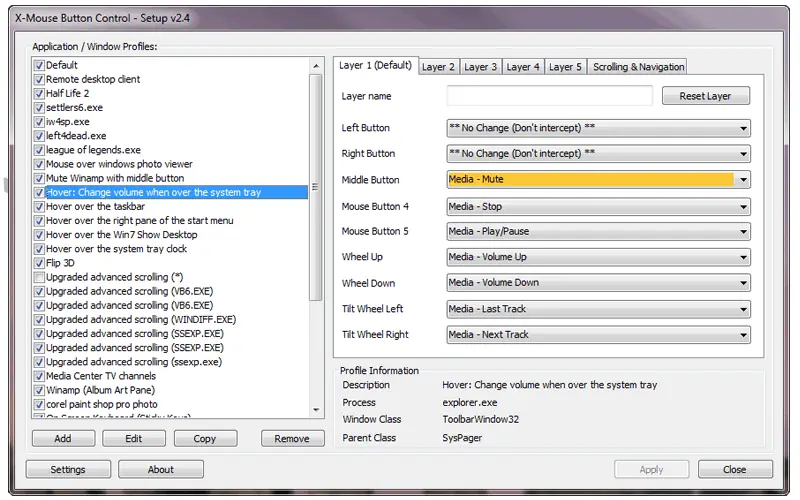Viewport: 800px width, 500px height.
Task: Open the Right Button action dropdown
Action: [x=598, y=154]
